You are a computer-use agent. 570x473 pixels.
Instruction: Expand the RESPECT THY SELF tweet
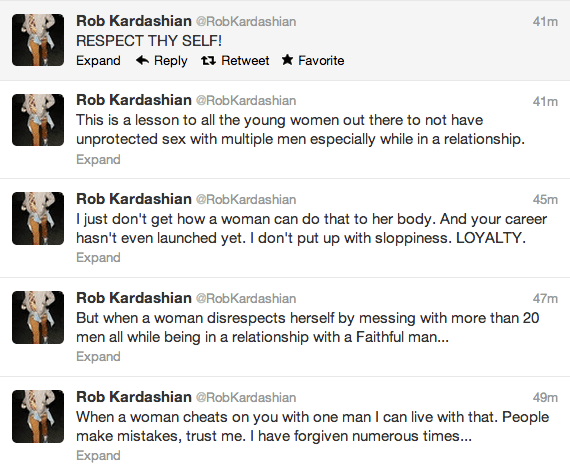98,61
